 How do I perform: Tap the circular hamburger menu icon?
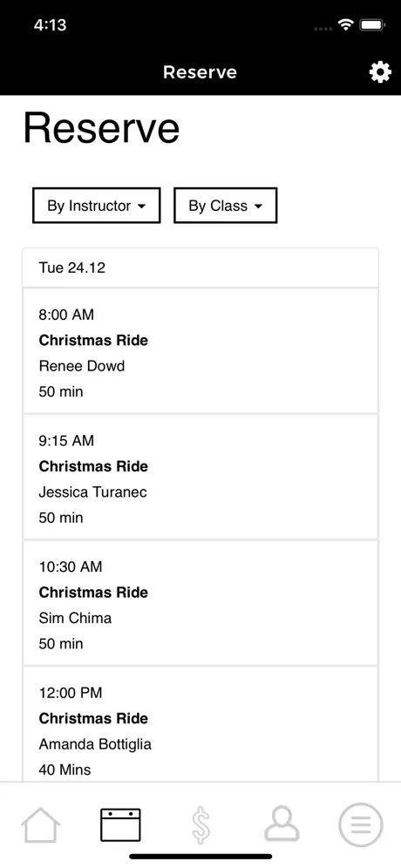pos(361,824)
